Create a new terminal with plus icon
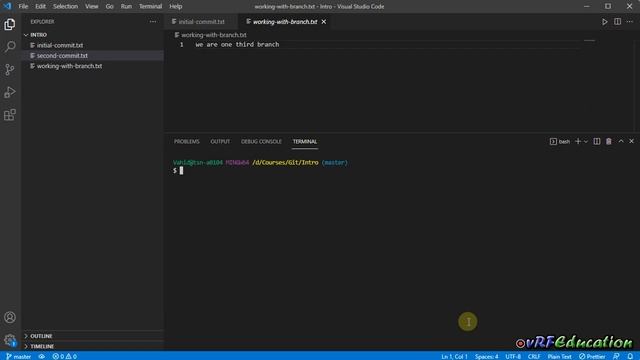Image resolution: width=640 pixels, height=360 pixels. click(x=578, y=141)
